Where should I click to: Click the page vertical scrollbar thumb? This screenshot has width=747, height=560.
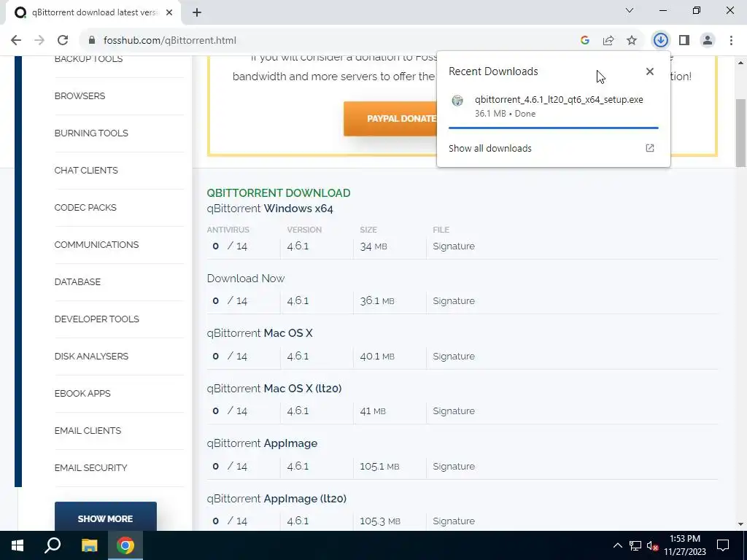[740, 133]
